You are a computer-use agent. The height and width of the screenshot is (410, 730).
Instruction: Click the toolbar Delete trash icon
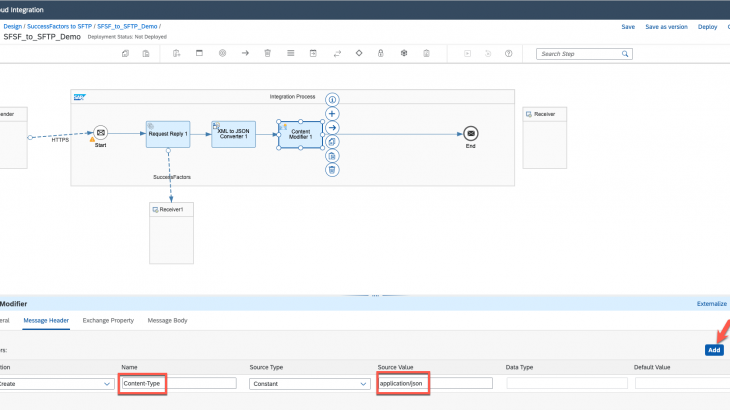click(x=268, y=53)
